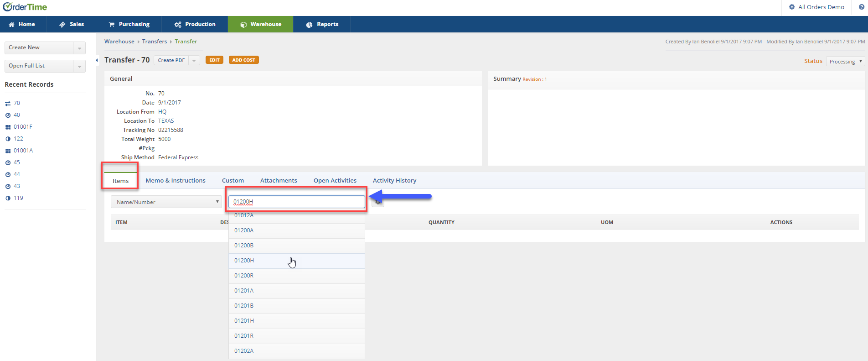
Task: Click the grid icon beside record 01001A
Action: coord(8,151)
